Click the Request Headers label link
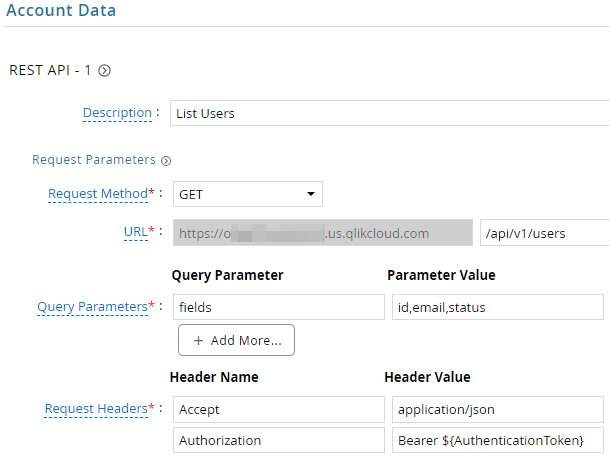This screenshot has width=610, height=456. (x=96, y=409)
